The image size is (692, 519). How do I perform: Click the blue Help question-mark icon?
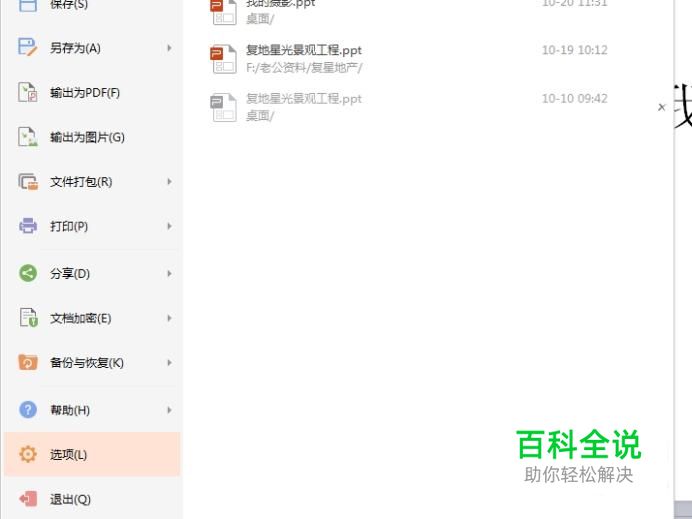tap(27, 410)
